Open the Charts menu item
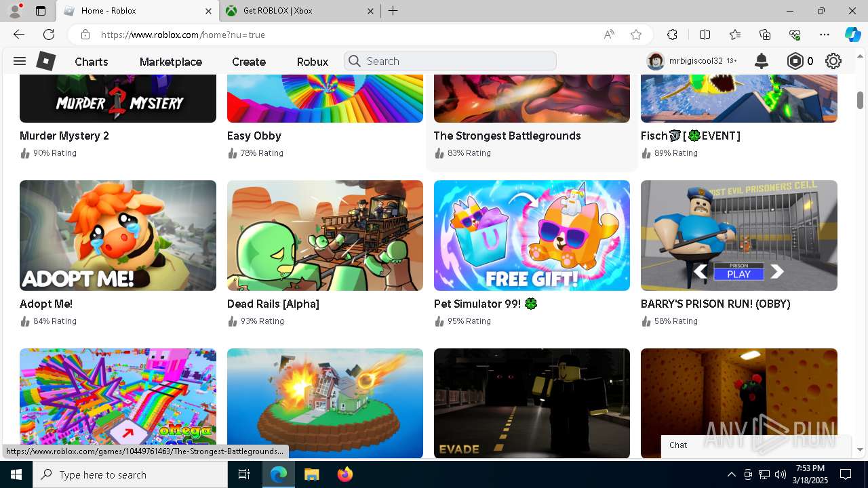Viewport: 868px width, 488px height. (x=92, y=61)
